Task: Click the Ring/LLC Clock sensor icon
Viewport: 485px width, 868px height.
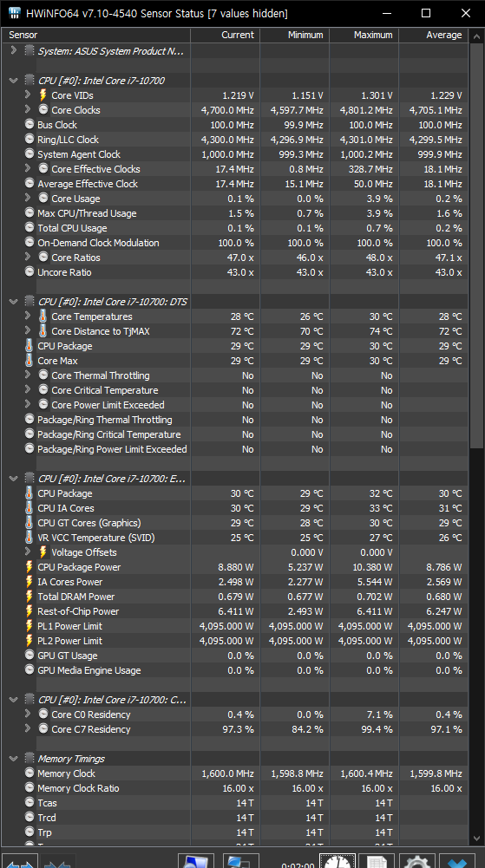Action: [x=29, y=139]
